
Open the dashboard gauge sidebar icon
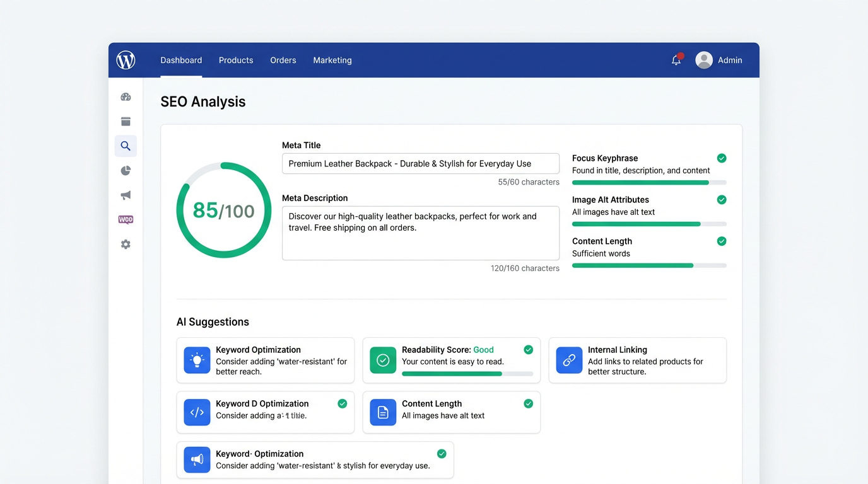[126, 97]
